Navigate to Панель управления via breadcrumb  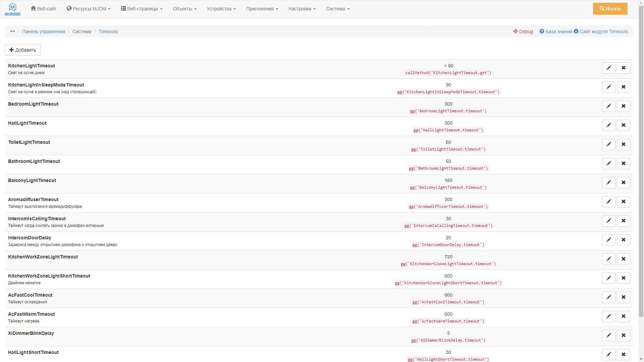coord(44,31)
